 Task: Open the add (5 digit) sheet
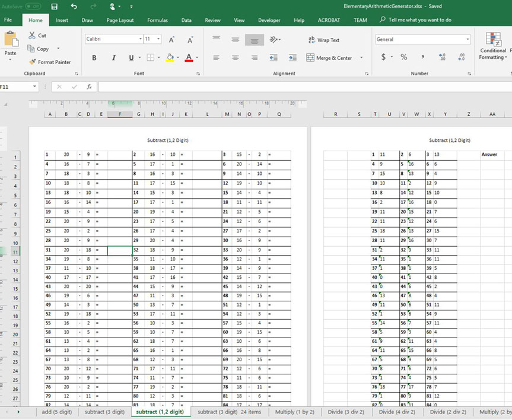tap(57, 412)
